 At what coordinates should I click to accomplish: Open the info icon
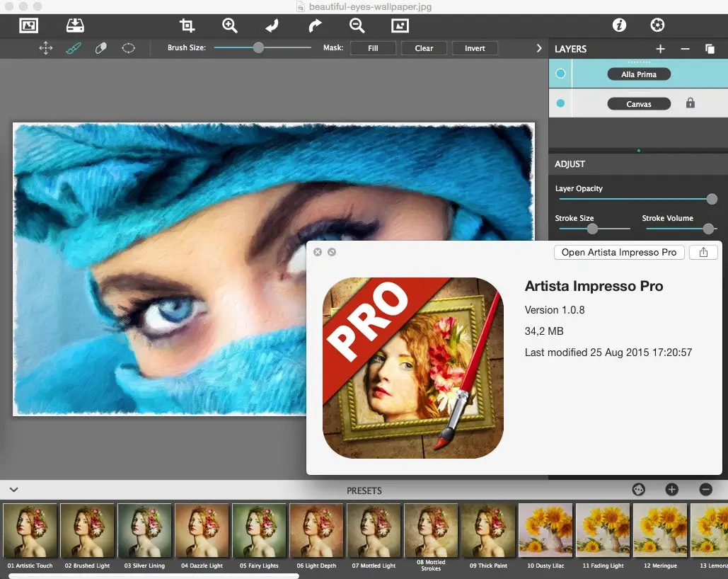[x=619, y=25]
